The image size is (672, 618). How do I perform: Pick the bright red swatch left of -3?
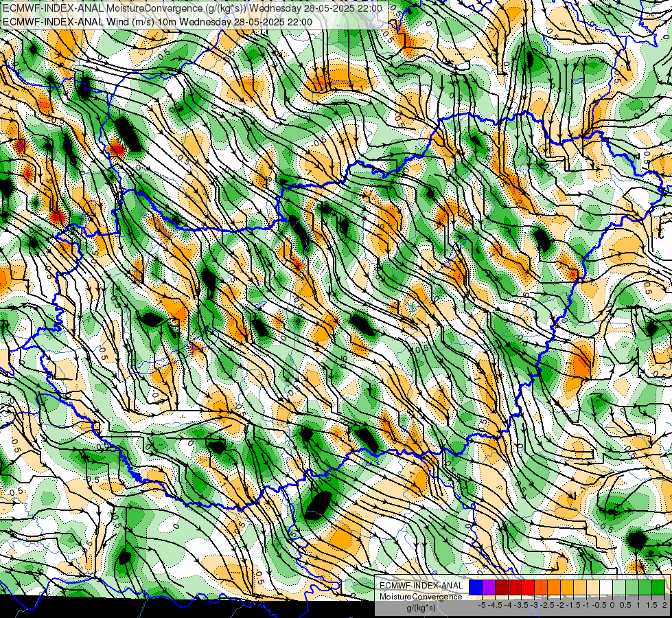[528, 587]
